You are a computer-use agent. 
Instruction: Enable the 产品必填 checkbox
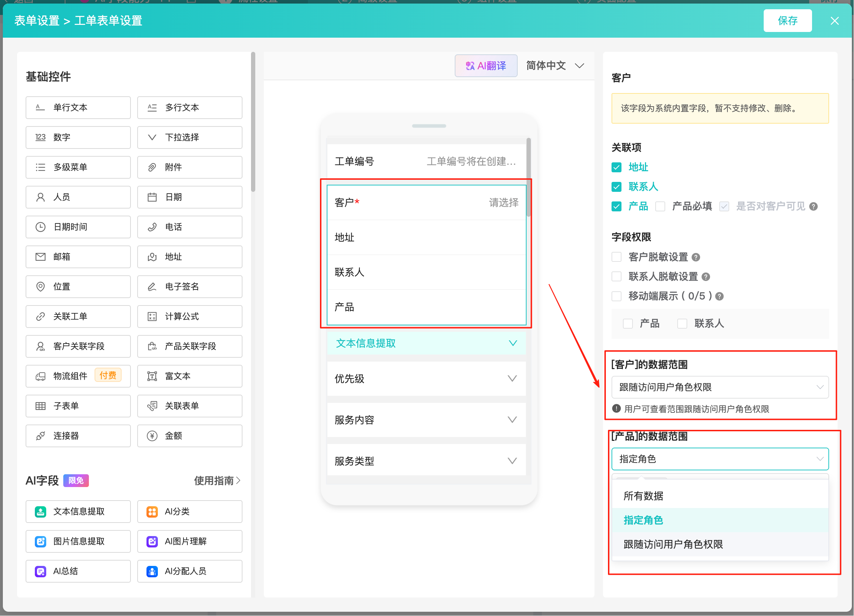point(660,207)
